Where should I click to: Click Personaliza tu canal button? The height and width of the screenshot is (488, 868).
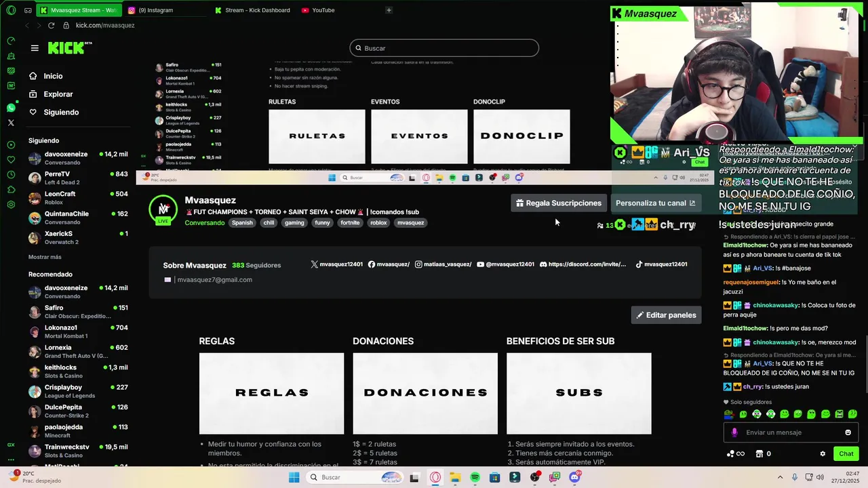coord(656,203)
